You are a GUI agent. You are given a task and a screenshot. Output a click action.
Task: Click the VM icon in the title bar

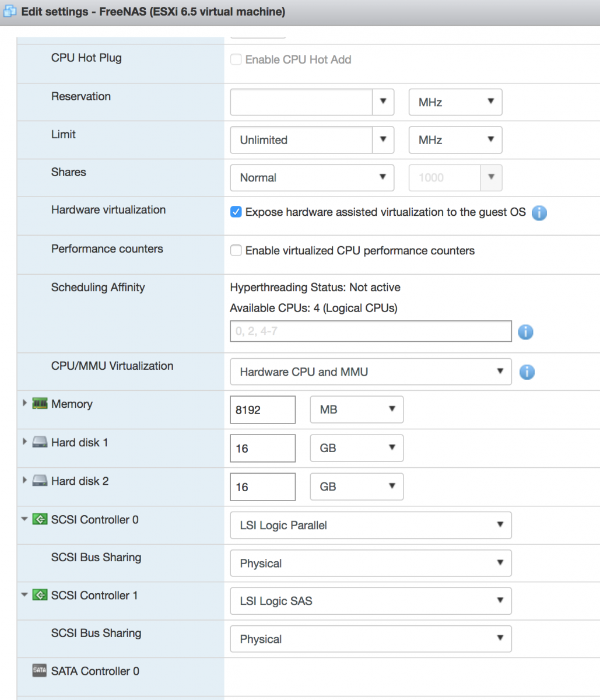[9, 11]
